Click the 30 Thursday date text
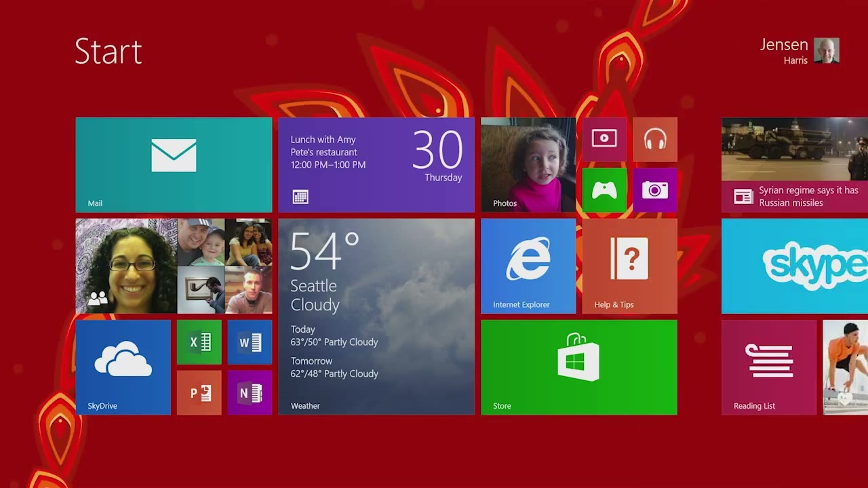Image resolution: width=868 pixels, height=488 pixels. tap(437, 157)
